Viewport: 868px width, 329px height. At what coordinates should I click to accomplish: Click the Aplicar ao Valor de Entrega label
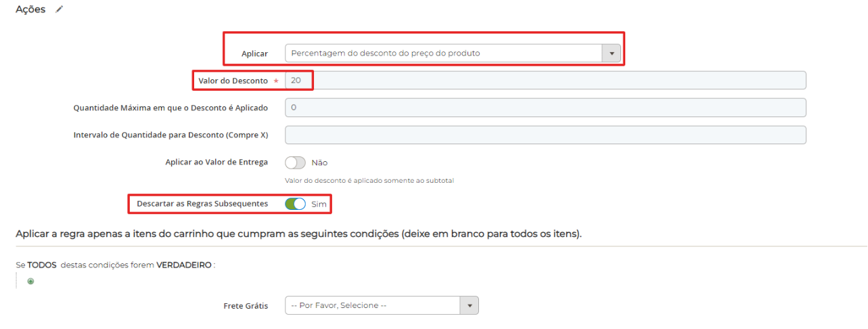pyautogui.click(x=216, y=162)
